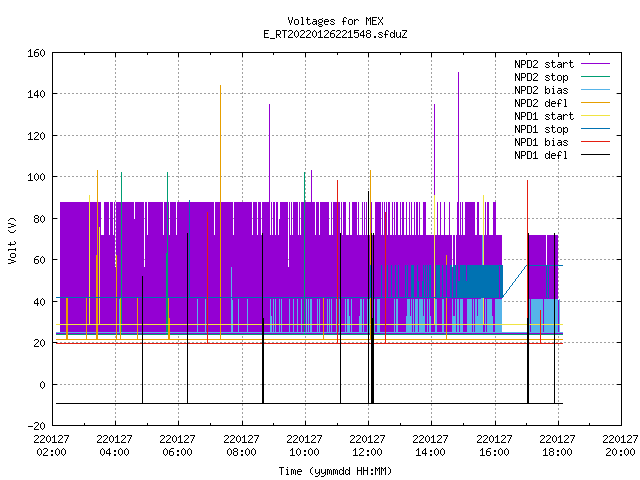
Task: Click the Y-axis tick value 140
Action: (x=36, y=94)
